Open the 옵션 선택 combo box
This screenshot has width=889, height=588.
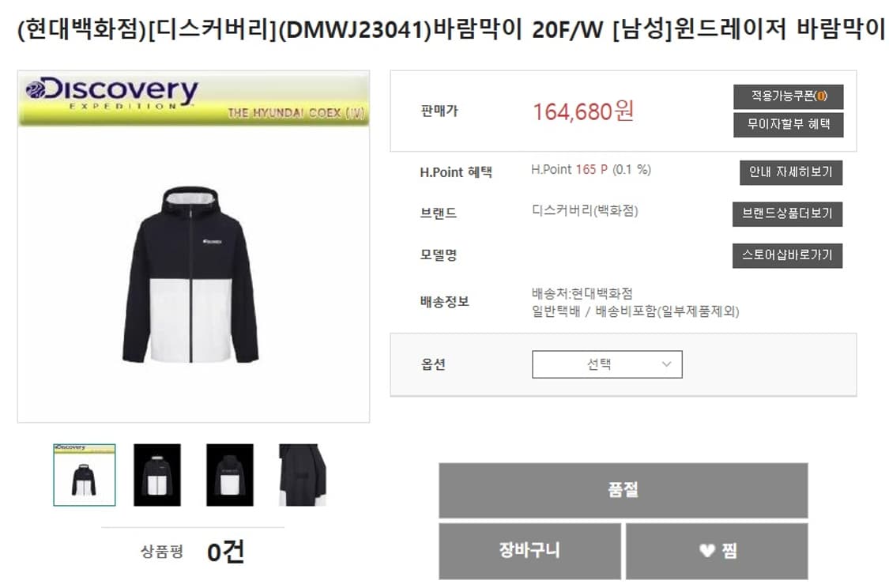(607, 364)
